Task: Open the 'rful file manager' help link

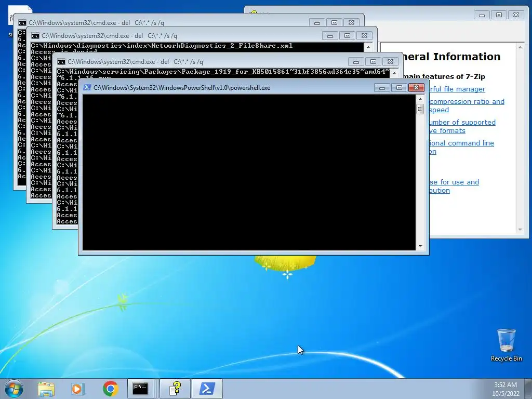Action: 457,89
